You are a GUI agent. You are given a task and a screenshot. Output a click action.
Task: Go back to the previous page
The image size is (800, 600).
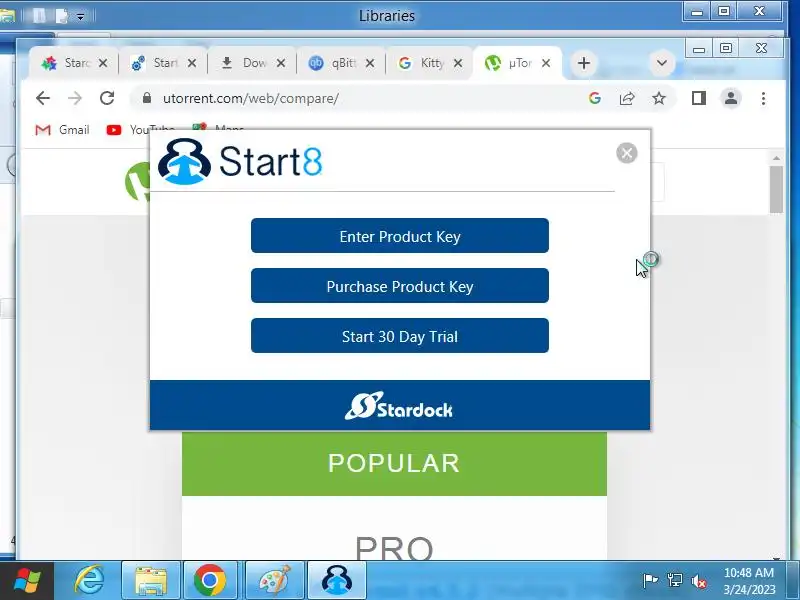click(43, 98)
